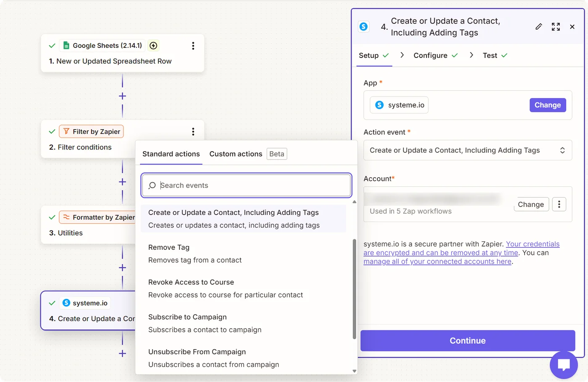
Task: Click the Continue button
Action: pyautogui.click(x=467, y=341)
